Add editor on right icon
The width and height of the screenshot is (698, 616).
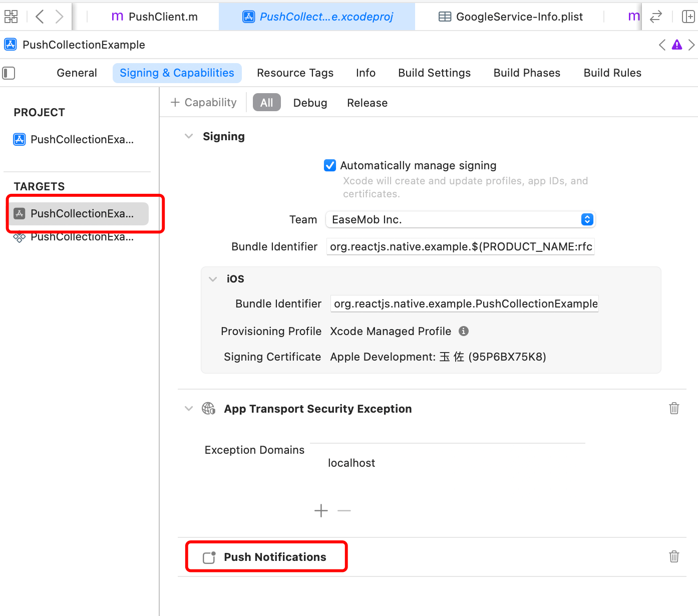click(x=688, y=17)
